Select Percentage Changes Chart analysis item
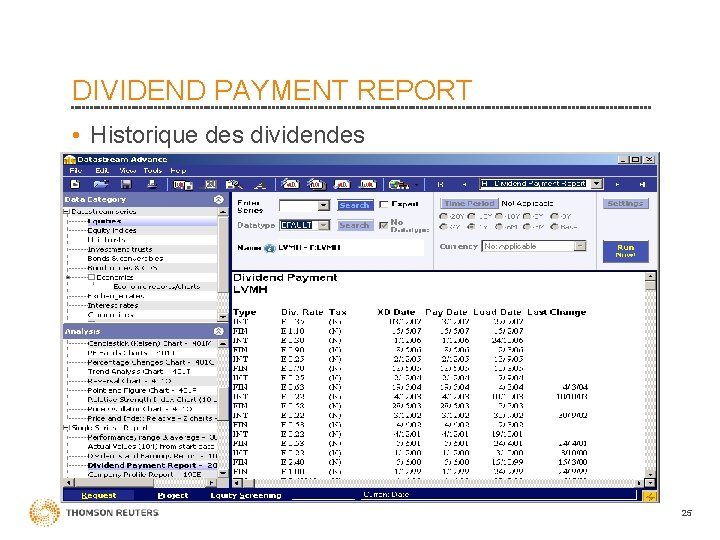 point(151,362)
